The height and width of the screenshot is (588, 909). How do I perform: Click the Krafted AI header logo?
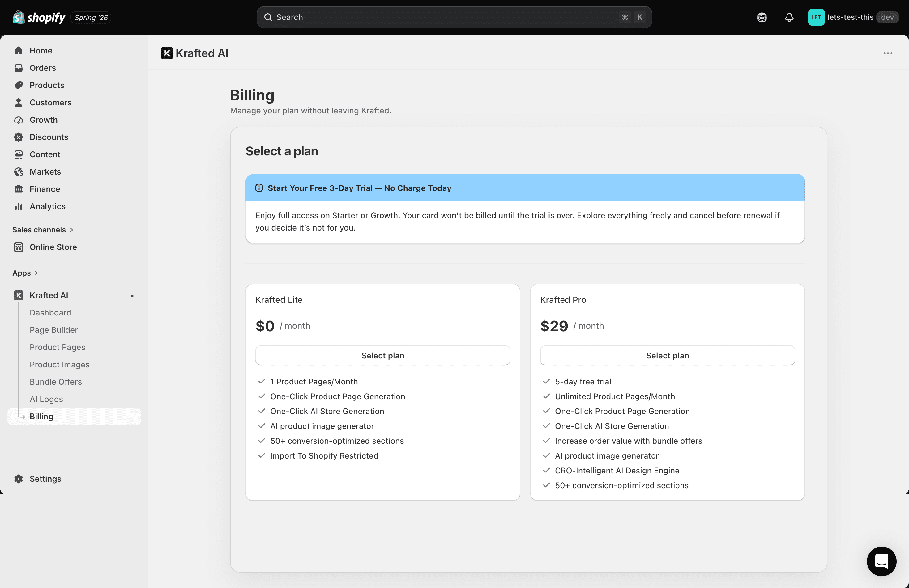(167, 53)
